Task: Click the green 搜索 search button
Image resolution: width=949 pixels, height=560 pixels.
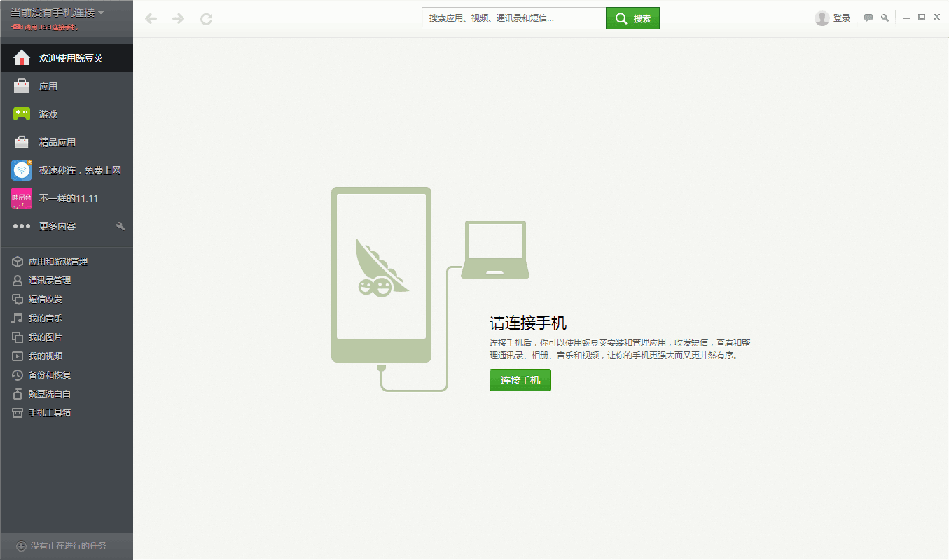Action: pyautogui.click(x=632, y=18)
